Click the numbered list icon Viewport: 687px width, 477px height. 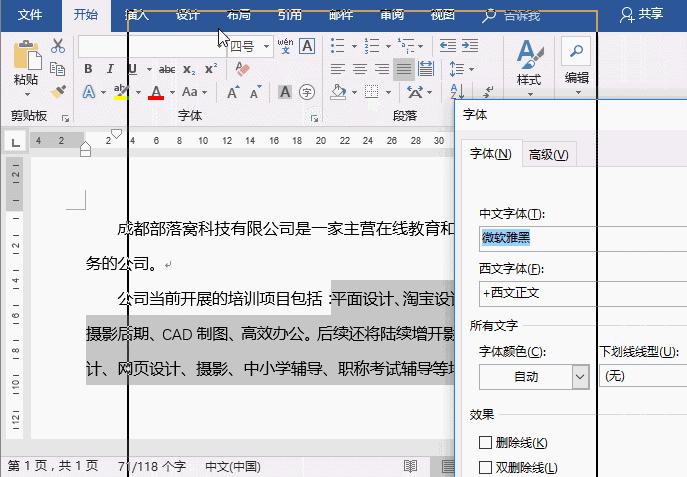coord(372,46)
